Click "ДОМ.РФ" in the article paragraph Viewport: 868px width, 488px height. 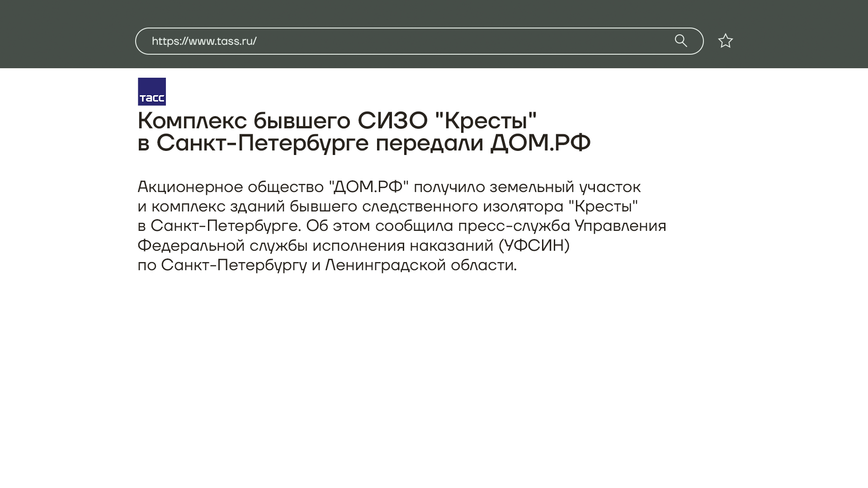368,187
